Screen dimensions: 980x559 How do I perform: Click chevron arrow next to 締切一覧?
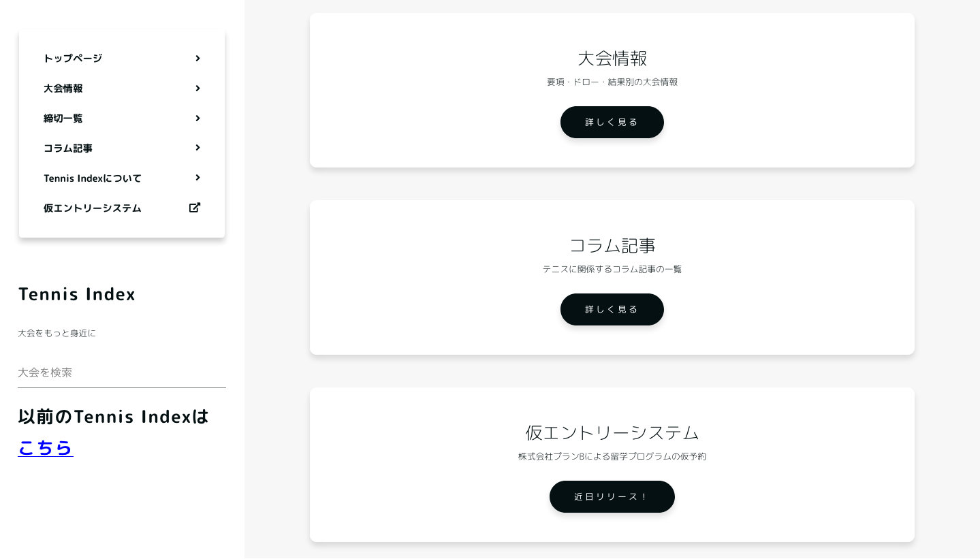(197, 118)
